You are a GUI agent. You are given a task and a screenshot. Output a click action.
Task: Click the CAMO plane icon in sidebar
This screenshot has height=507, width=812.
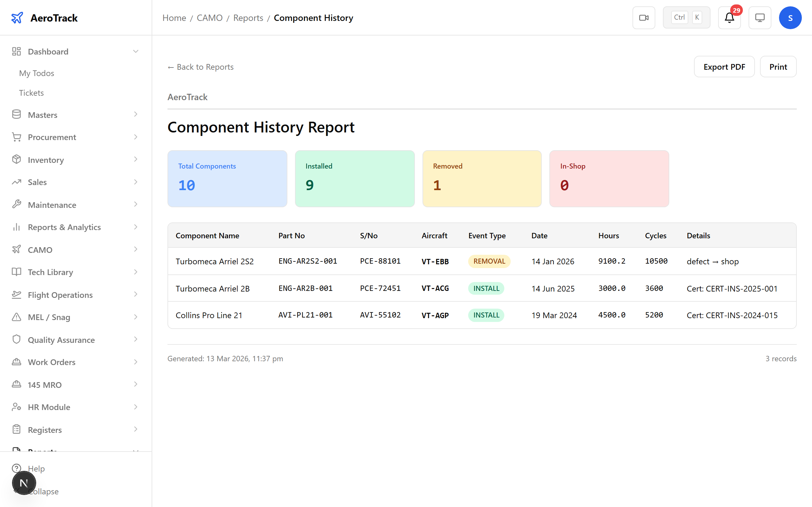pyautogui.click(x=16, y=249)
